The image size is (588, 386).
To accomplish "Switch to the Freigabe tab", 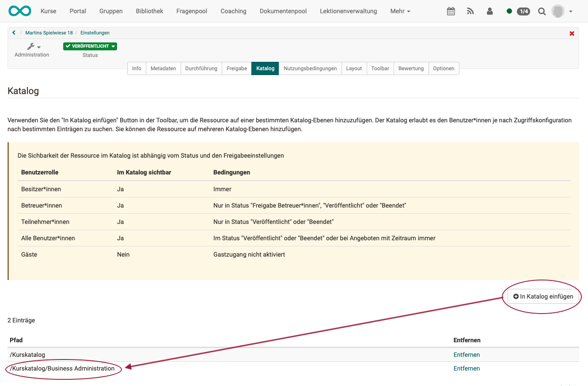I will point(237,68).
